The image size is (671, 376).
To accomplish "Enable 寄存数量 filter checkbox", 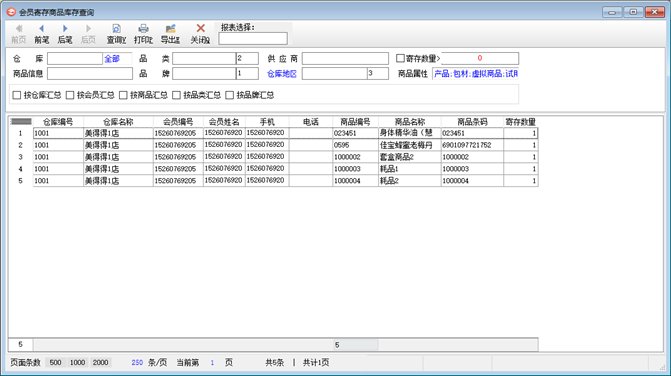I will coord(400,58).
